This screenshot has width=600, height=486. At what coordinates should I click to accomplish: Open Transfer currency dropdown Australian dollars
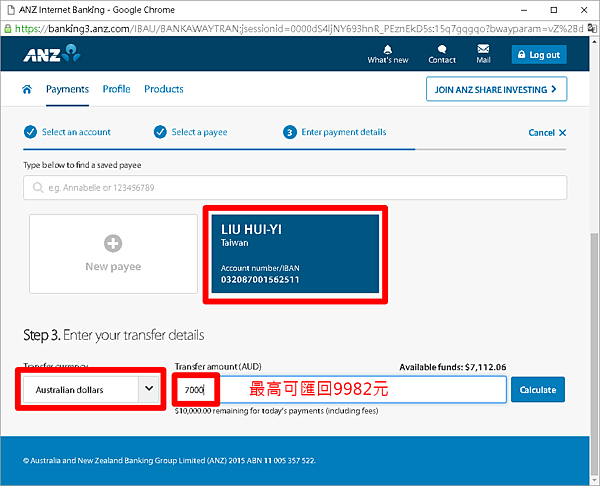[x=91, y=390]
